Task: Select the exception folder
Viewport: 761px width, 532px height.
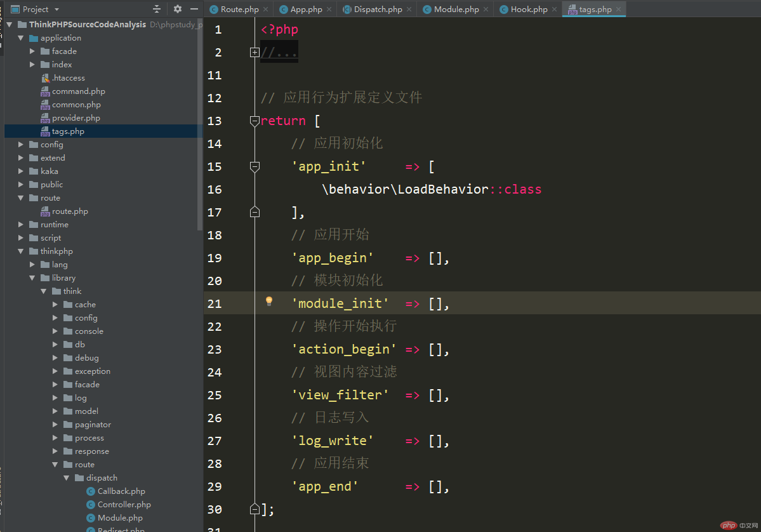Action: [93, 371]
